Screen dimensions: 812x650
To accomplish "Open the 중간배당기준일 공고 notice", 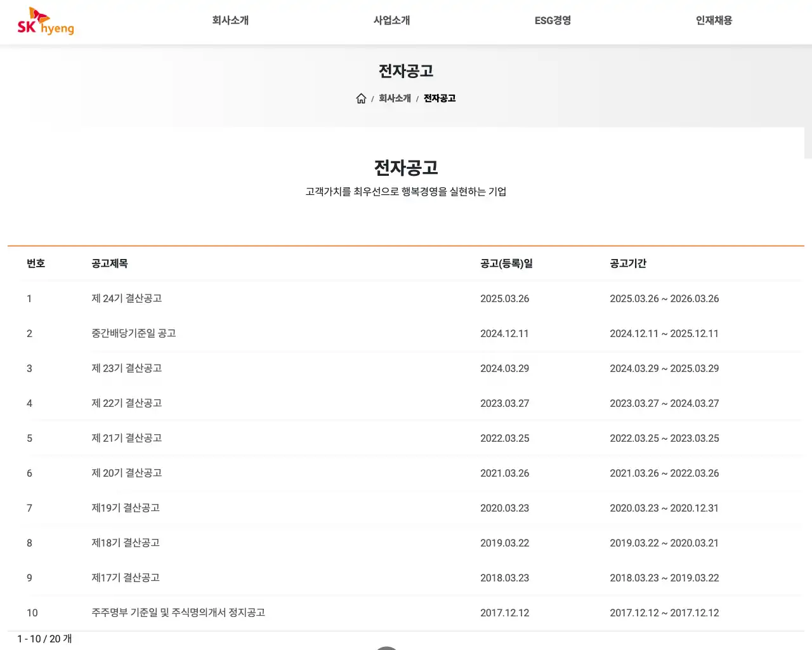I will [134, 333].
